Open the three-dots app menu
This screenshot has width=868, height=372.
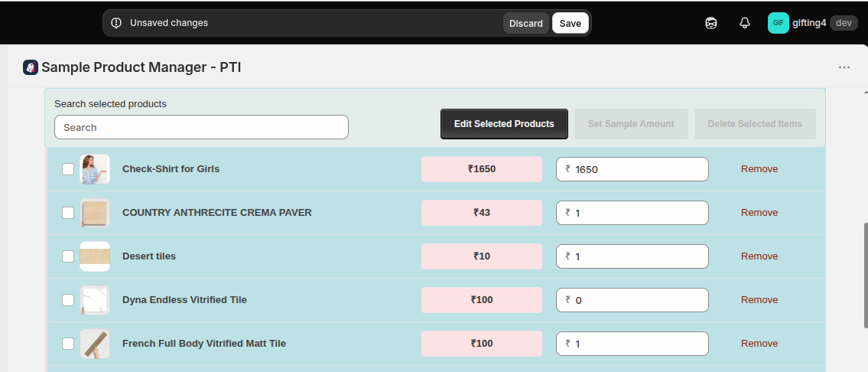pos(844,67)
